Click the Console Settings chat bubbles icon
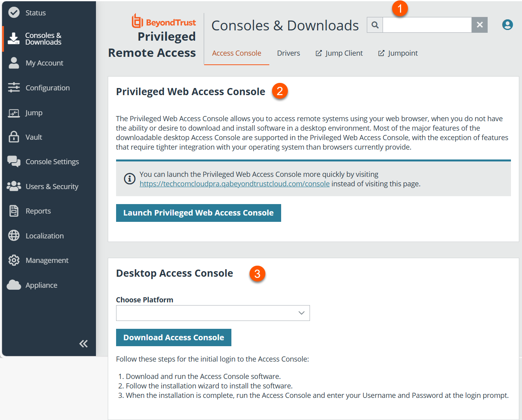The image size is (522, 420). (14, 161)
